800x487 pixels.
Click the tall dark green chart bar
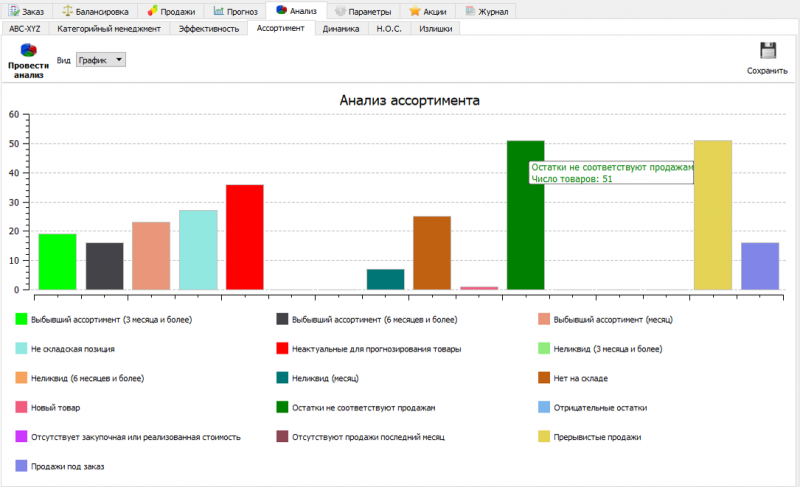click(525, 230)
